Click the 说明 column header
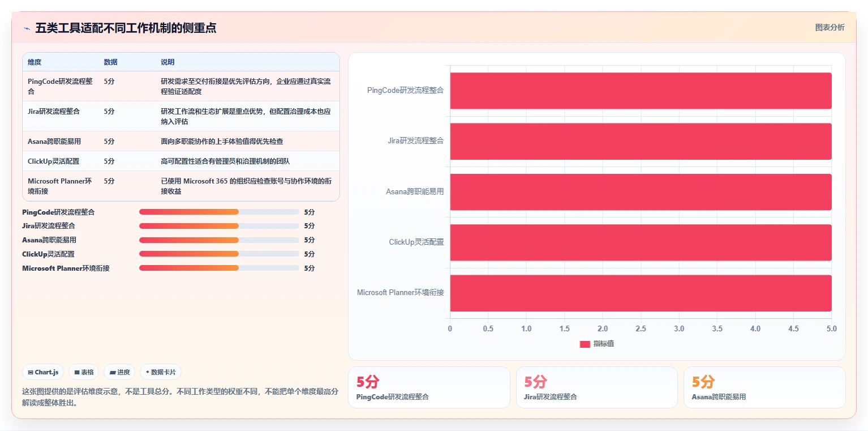Screen dimensions: 868x431 167,62
